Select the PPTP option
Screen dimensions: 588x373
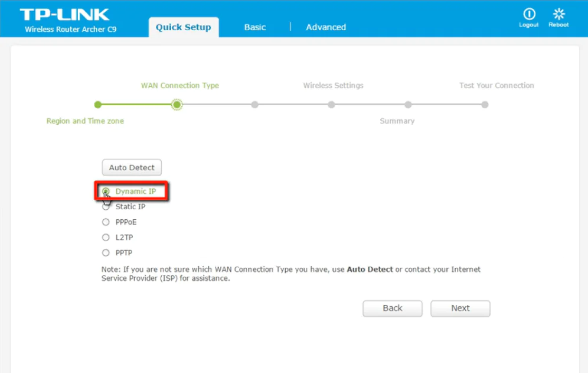click(106, 252)
